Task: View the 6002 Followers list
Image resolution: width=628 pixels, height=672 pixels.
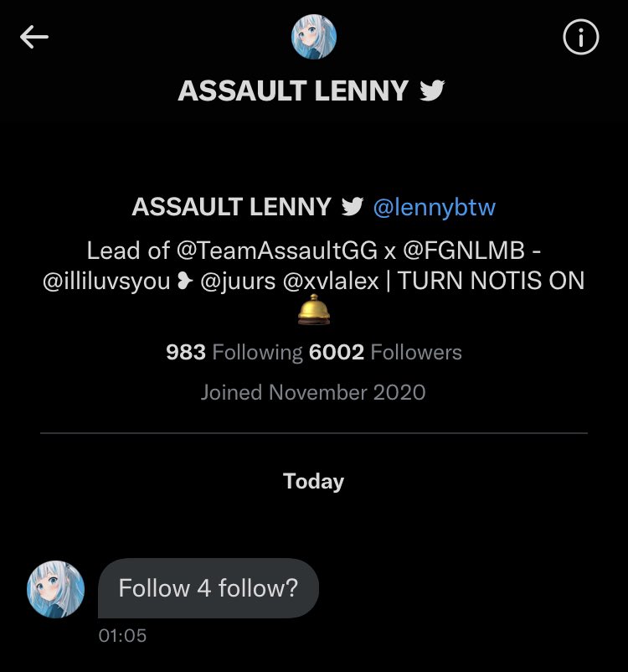Action: point(385,353)
